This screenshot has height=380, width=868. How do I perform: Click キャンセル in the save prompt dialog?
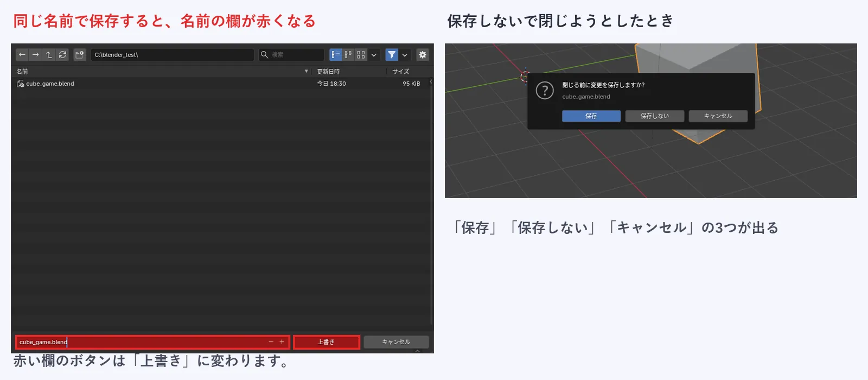[x=718, y=116]
